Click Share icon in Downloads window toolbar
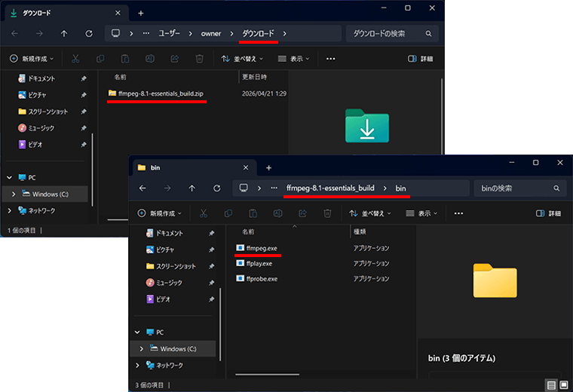 point(175,59)
